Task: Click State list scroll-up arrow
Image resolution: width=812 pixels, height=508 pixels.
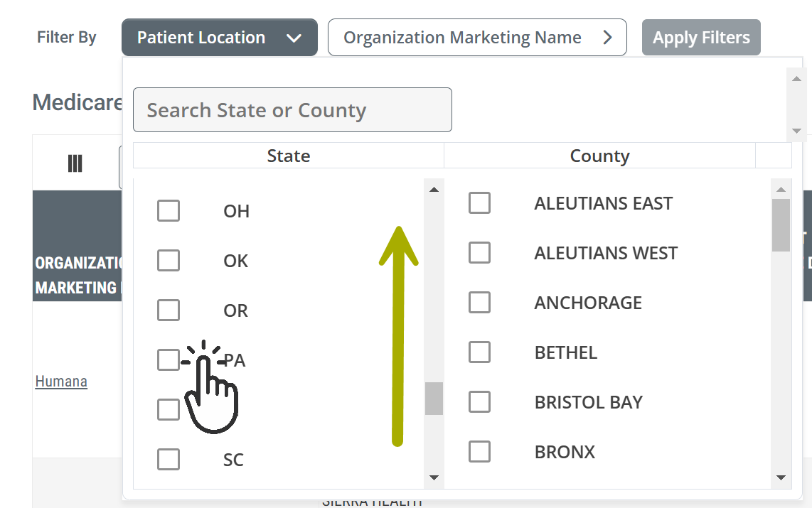Action: [x=434, y=189]
